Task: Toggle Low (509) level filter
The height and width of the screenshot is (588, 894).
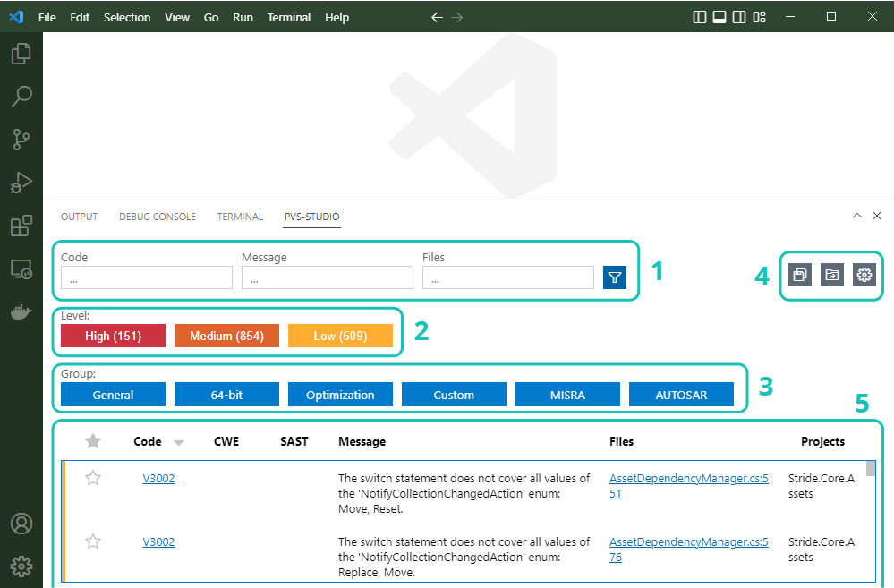Action: (340, 336)
